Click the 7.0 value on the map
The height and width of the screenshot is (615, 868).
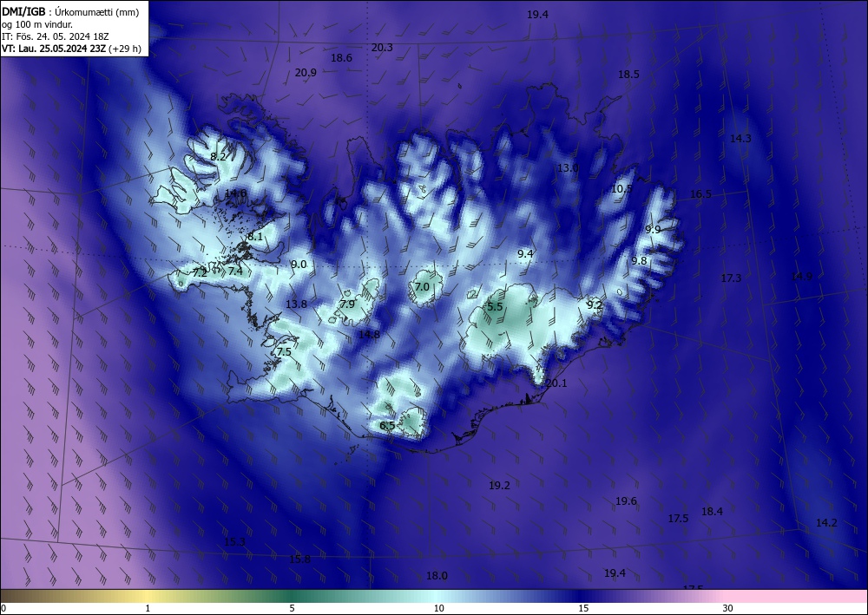[x=422, y=286]
